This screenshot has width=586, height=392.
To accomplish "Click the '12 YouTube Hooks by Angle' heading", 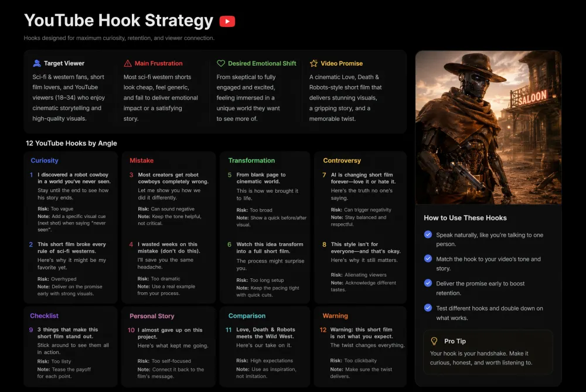I will point(71,143).
